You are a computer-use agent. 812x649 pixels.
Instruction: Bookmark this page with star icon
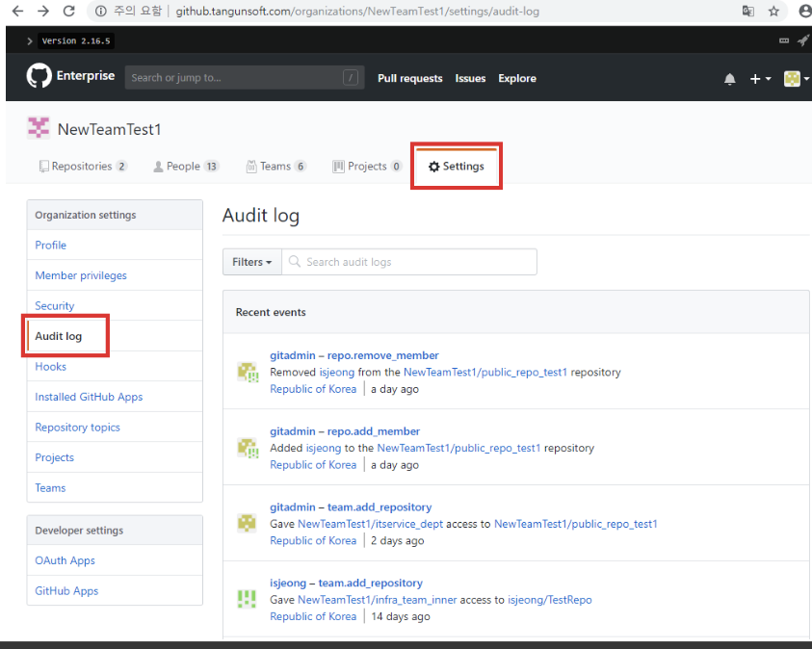773,11
